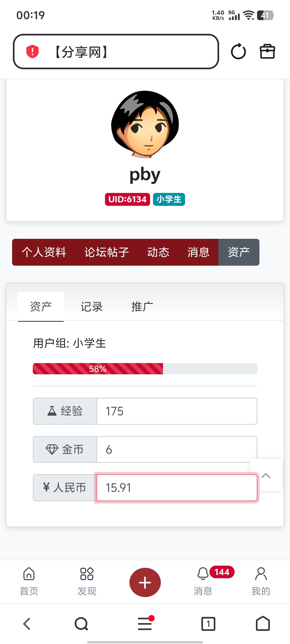The image size is (290, 644).
Task: Tap the pby avatar image
Action: click(x=145, y=124)
